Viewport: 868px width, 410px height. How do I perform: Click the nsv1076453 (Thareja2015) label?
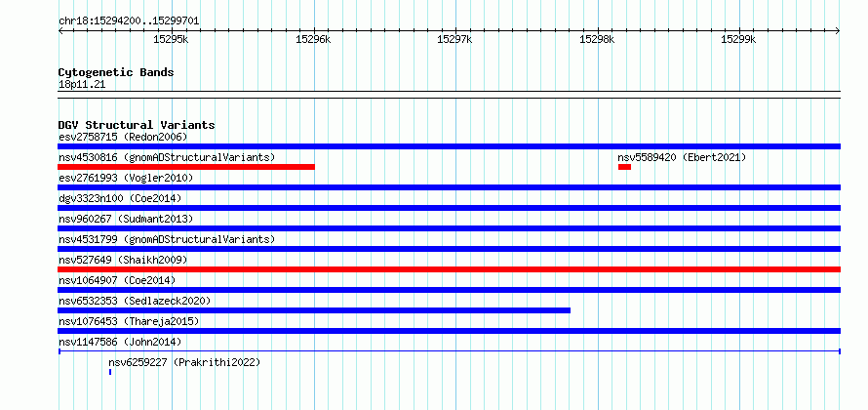(129, 321)
